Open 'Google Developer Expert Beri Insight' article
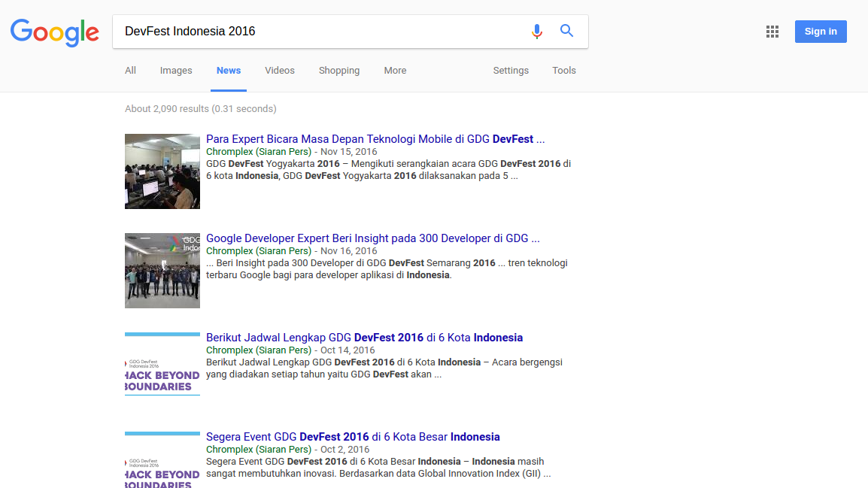868x488 pixels. [372, 238]
